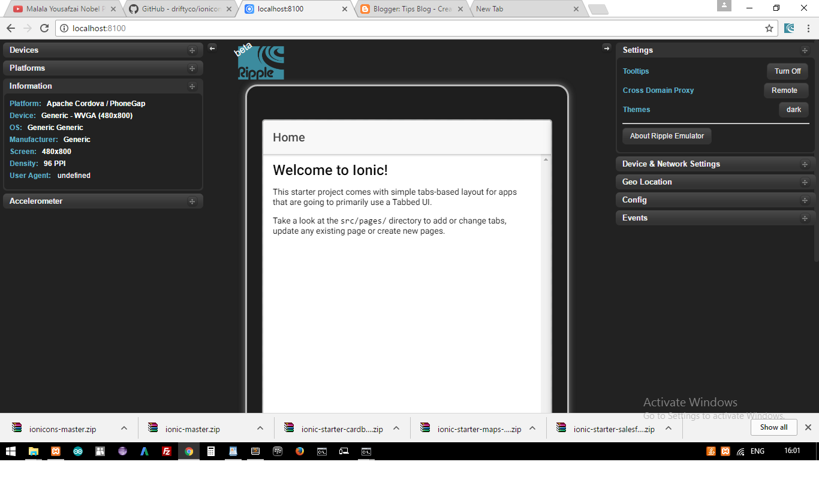The height and width of the screenshot is (504, 819).
Task: Bookmark this page with the star icon
Action: pyautogui.click(x=769, y=28)
